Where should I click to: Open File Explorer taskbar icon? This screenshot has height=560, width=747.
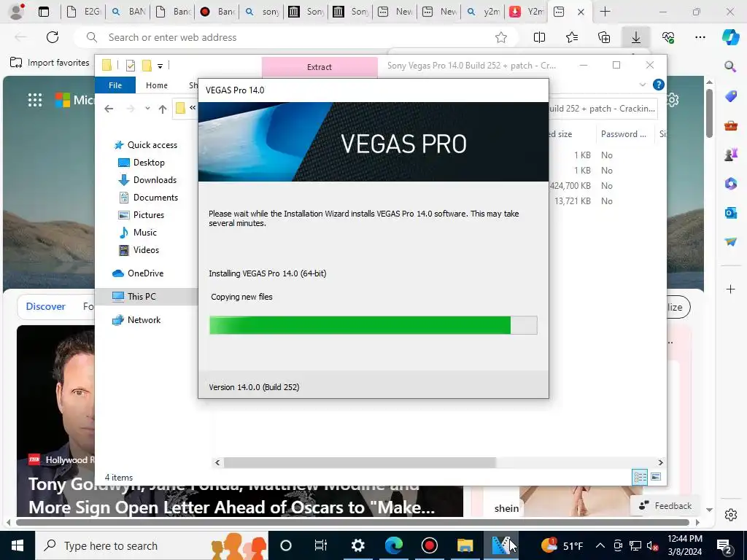click(465, 545)
